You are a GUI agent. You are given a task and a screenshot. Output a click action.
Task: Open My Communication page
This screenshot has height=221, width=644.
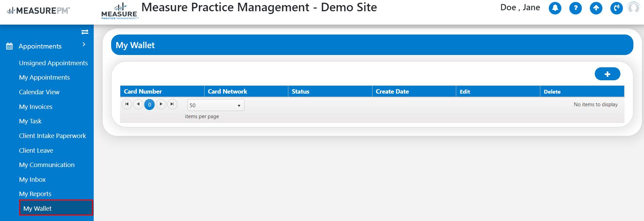click(47, 165)
